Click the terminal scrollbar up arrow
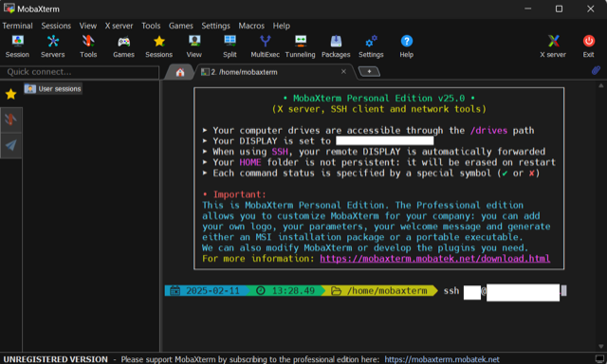 (600, 85)
